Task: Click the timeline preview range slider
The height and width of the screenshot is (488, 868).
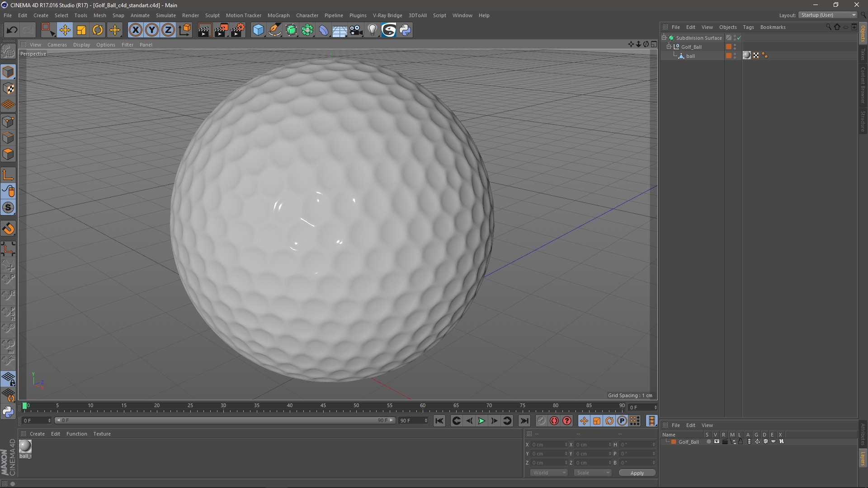Action: [x=225, y=421]
